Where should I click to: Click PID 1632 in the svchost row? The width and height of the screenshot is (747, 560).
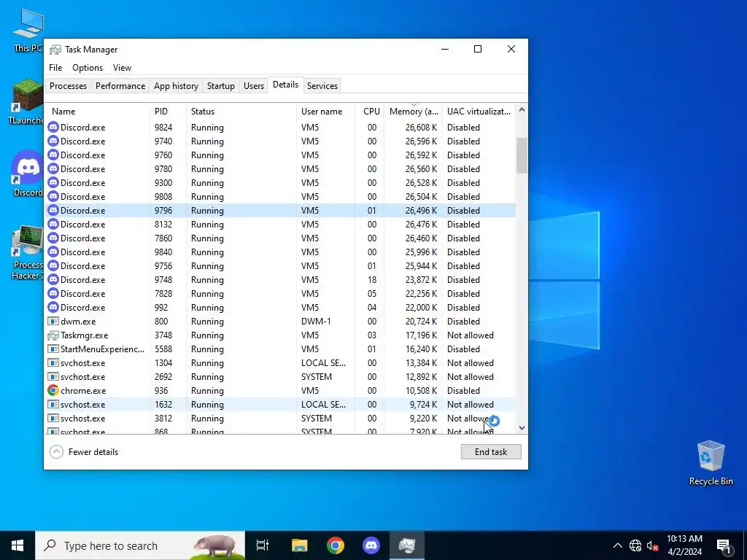(x=163, y=404)
